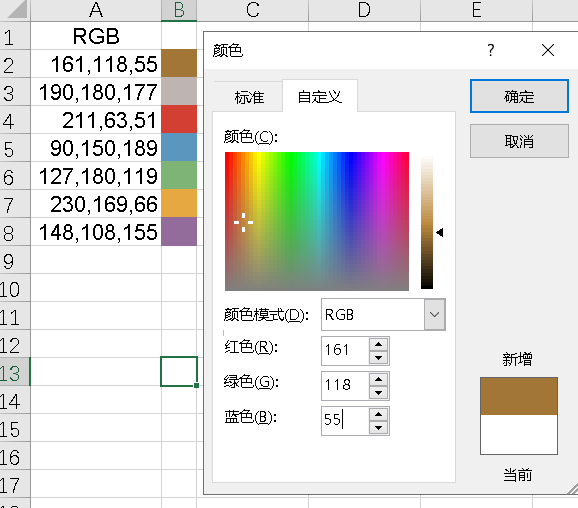Select row 9 header
578x508 pixels.
click(x=15, y=260)
